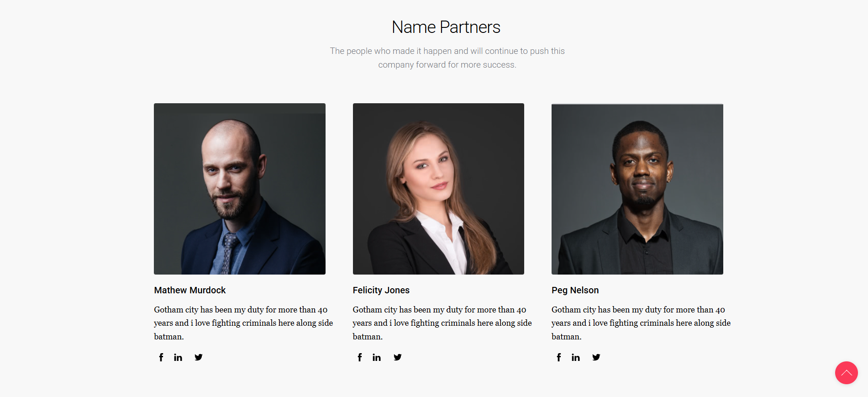The height and width of the screenshot is (397, 868).
Task: Select Felicity Jones's portrait photo
Action: [438, 189]
